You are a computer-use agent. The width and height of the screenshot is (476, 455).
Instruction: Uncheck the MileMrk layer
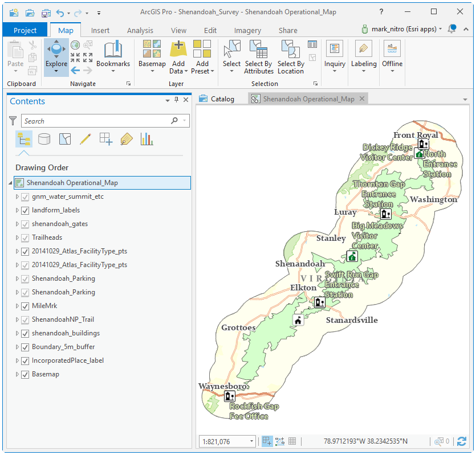point(25,306)
